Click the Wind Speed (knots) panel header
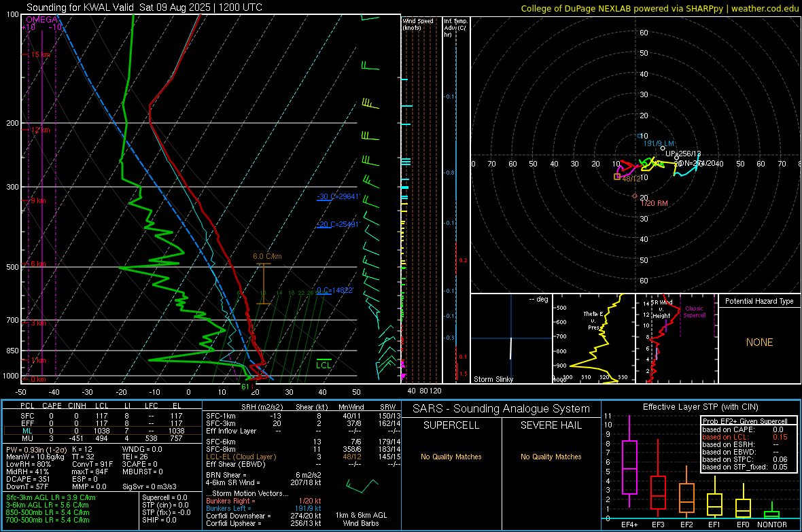The width and height of the screenshot is (802, 532). tap(418, 24)
